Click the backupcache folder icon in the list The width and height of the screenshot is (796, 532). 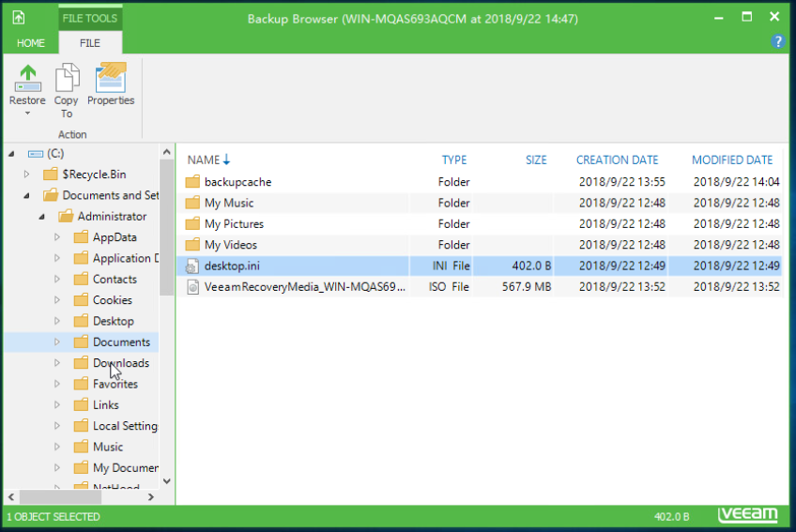(192, 182)
